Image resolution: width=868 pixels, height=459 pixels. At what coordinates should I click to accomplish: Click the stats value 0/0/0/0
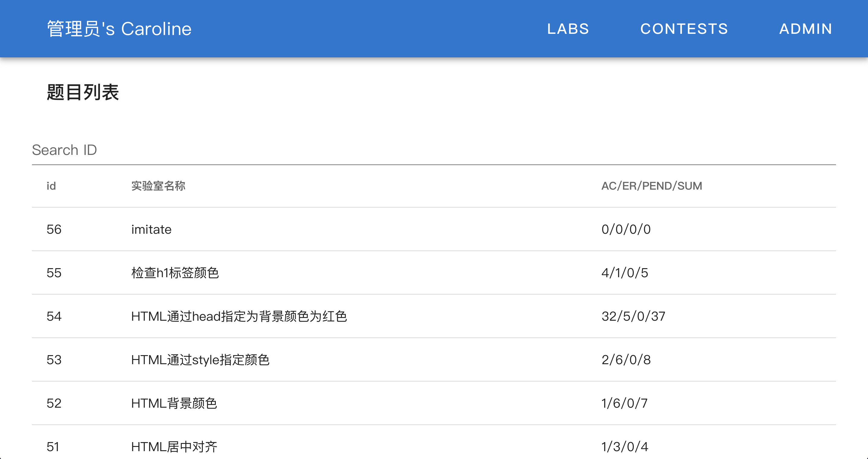click(626, 229)
